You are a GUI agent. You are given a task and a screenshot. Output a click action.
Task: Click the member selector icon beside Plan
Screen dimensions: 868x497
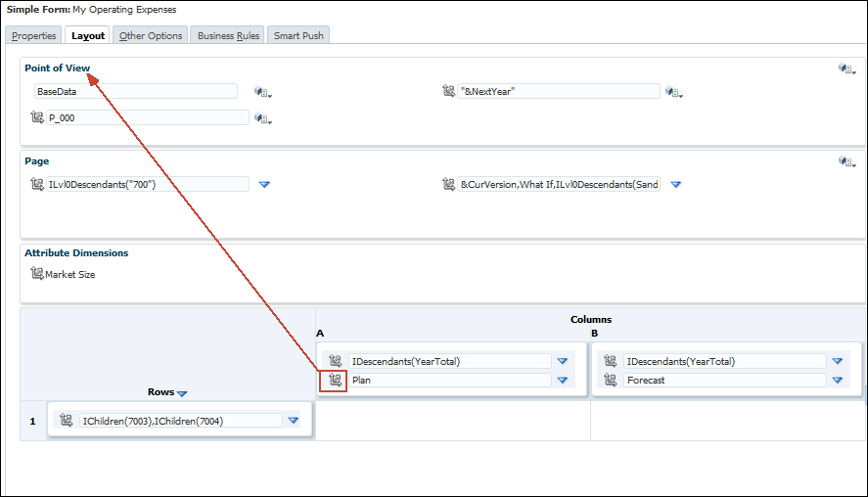coord(335,380)
